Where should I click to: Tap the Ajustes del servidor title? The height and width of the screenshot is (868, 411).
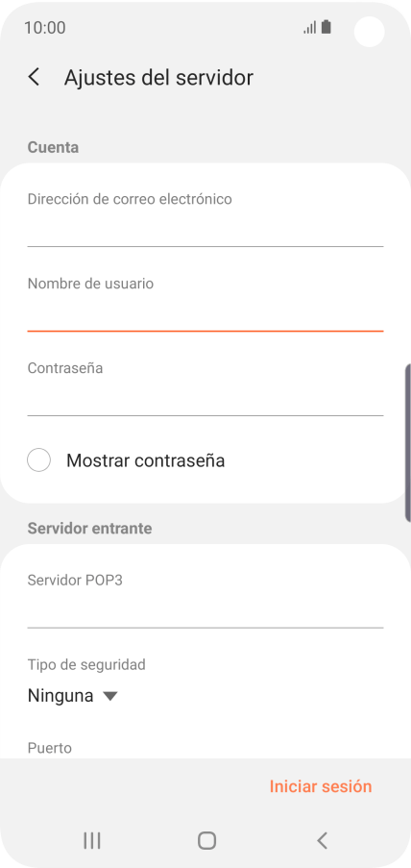pyautogui.click(x=158, y=78)
